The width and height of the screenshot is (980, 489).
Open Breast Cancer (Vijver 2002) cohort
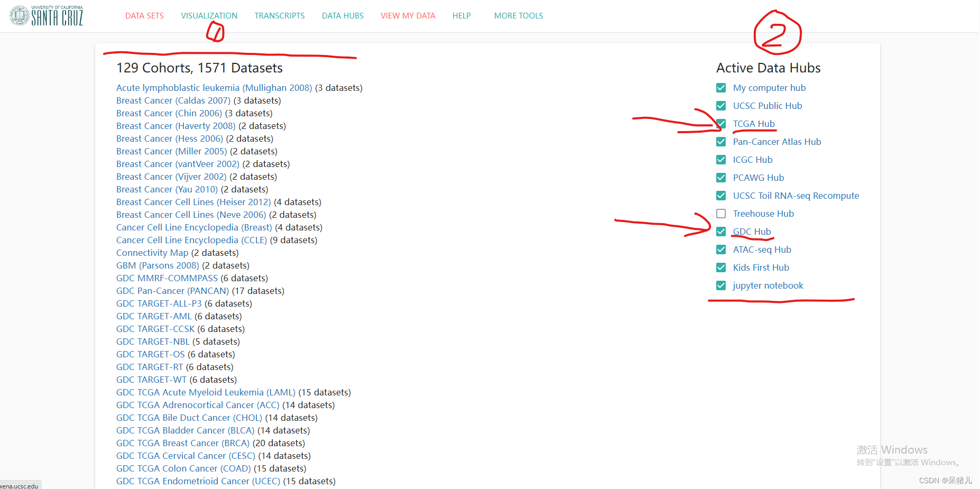[171, 177]
